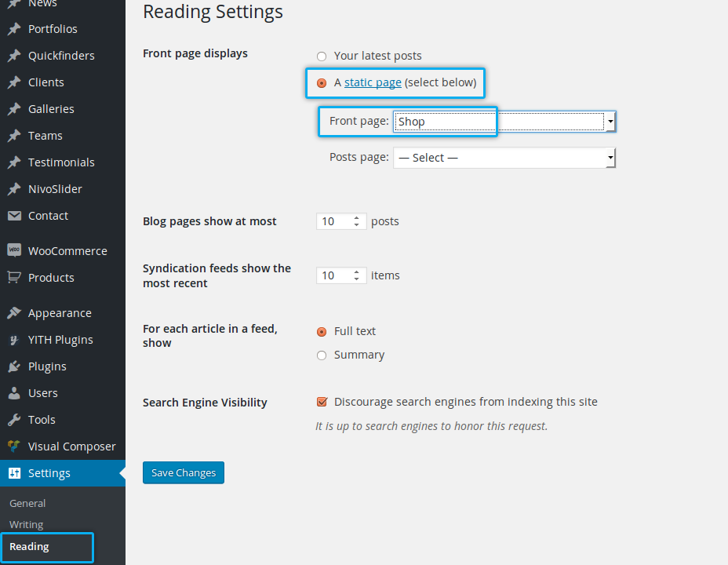This screenshot has width=728, height=565.
Task: Click the Tools wrench icon
Action: pos(14,419)
